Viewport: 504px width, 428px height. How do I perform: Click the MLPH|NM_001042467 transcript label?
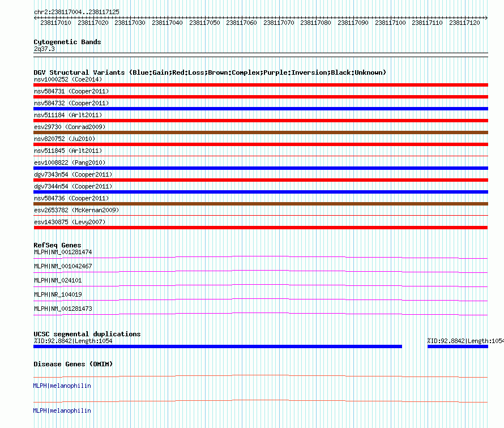(63, 267)
